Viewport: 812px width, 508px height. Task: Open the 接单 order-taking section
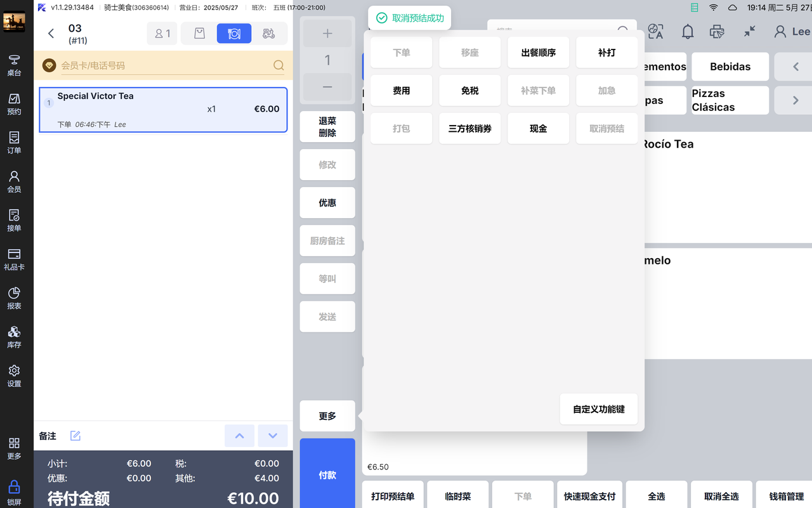click(x=14, y=220)
